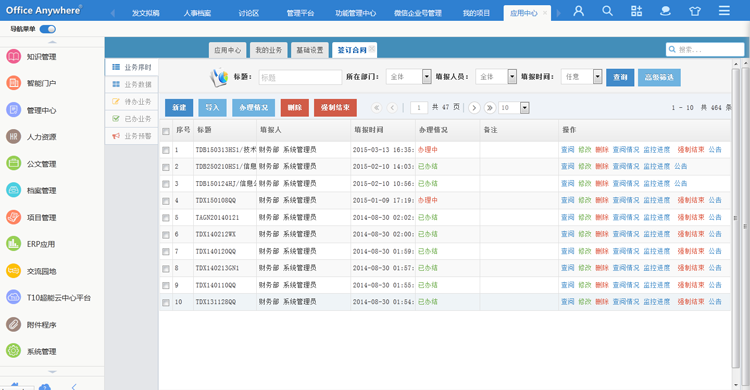Open the chat messages icon in header
The width and height of the screenshot is (750, 390).
[x=665, y=11]
